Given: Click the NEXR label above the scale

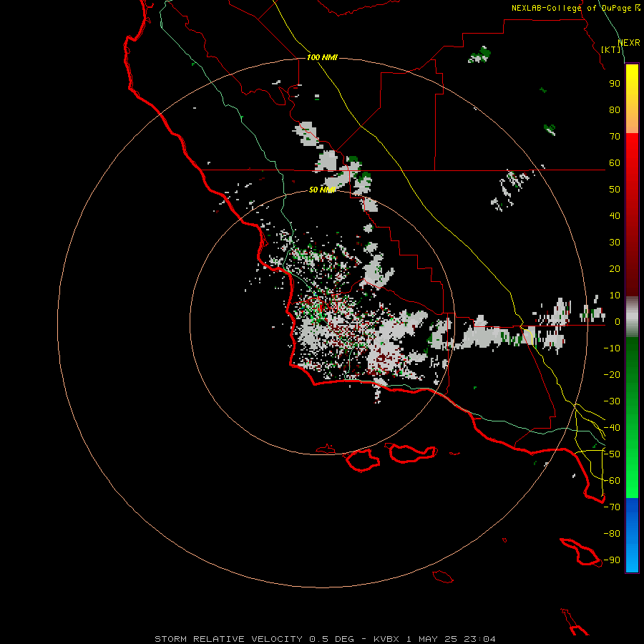Looking at the screenshot, I should tap(629, 43).
